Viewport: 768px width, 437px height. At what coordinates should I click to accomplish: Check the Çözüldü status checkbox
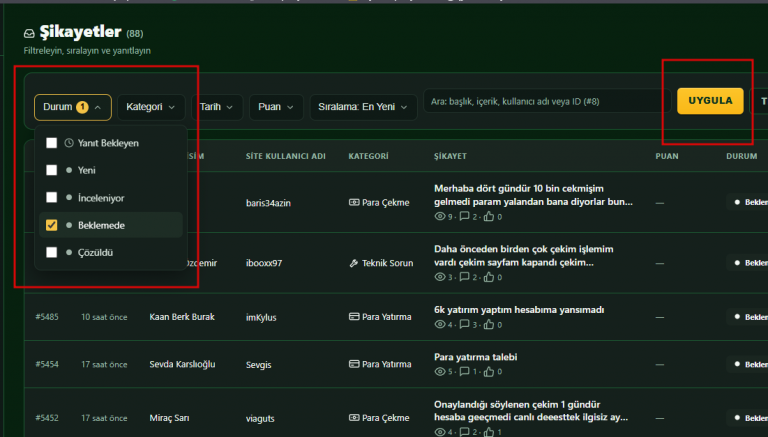[x=51, y=252]
